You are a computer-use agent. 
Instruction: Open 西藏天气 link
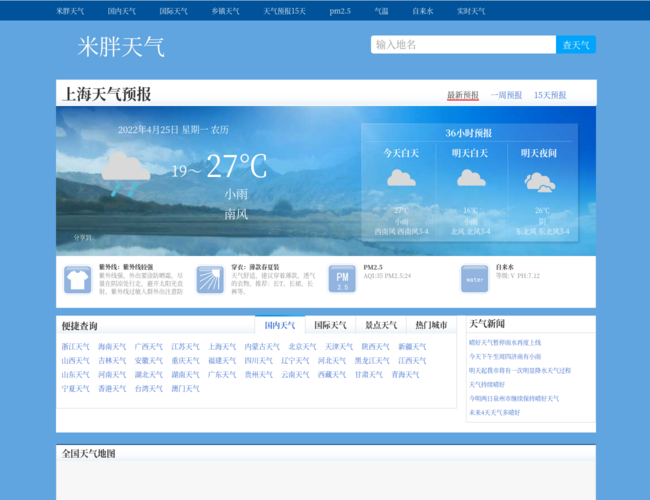point(332,375)
